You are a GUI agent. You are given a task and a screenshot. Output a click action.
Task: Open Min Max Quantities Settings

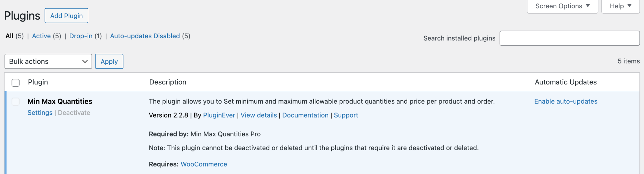pos(40,113)
